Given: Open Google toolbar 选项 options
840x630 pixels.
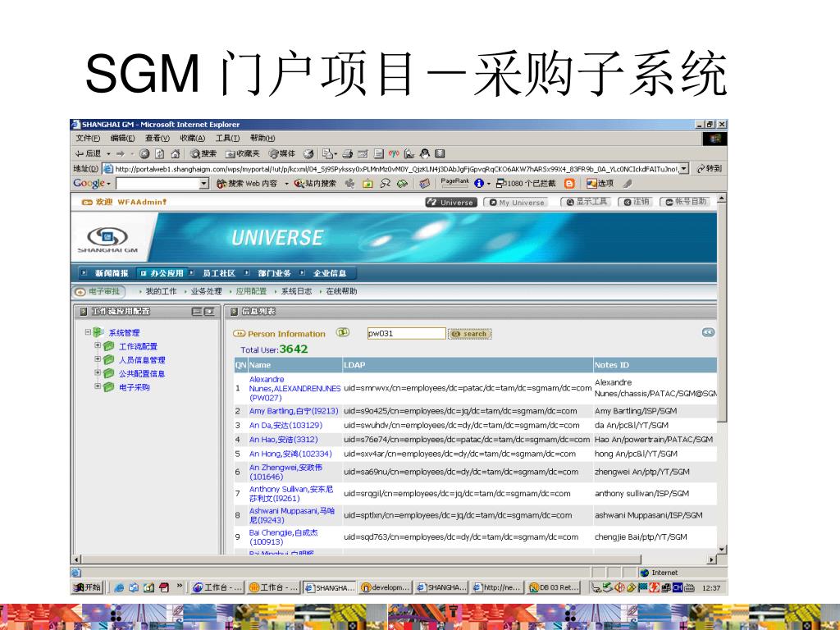Looking at the screenshot, I should pyautogui.click(x=600, y=183).
